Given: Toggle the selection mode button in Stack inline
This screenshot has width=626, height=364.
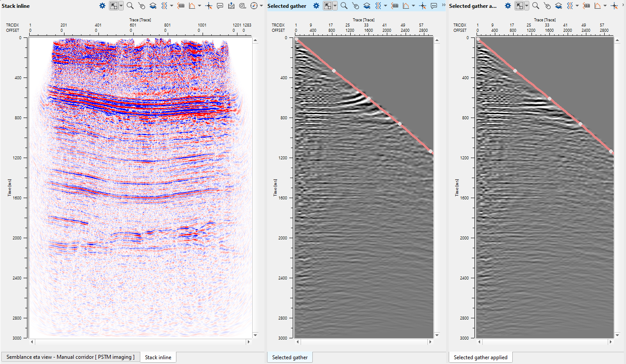Looking at the screenshot, I should pos(114,6).
